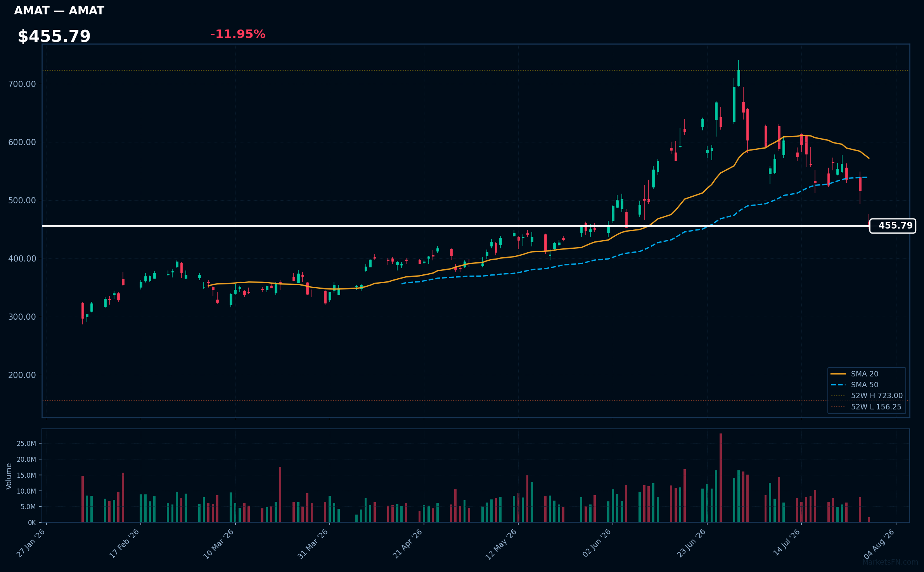Click the 52W L 156.25 legend entry
The height and width of the screenshot is (572, 924).
tap(866, 407)
